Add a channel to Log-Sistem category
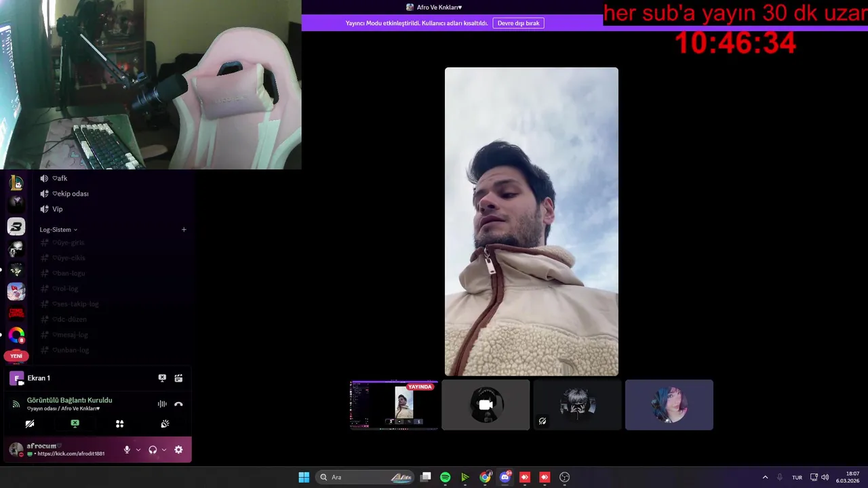 point(184,230)
